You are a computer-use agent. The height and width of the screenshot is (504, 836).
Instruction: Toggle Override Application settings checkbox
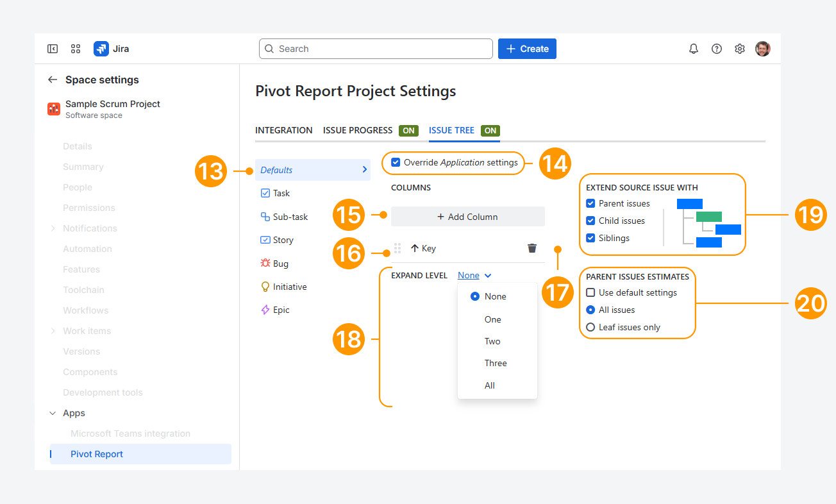point(396,162)
